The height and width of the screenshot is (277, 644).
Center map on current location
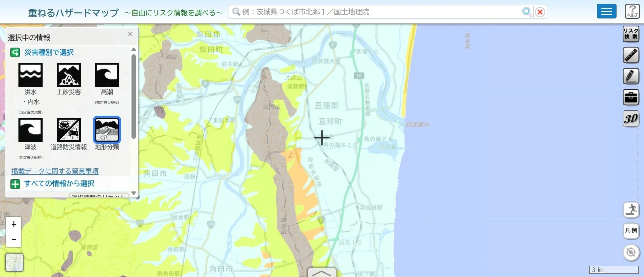pyautogui.click(x=631, y=253)
